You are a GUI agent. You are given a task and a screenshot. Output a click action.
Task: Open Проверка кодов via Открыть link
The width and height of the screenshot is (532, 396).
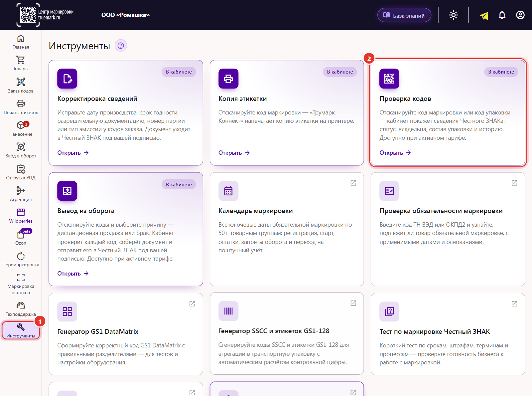pyautogui.click(x=395, y=153)
